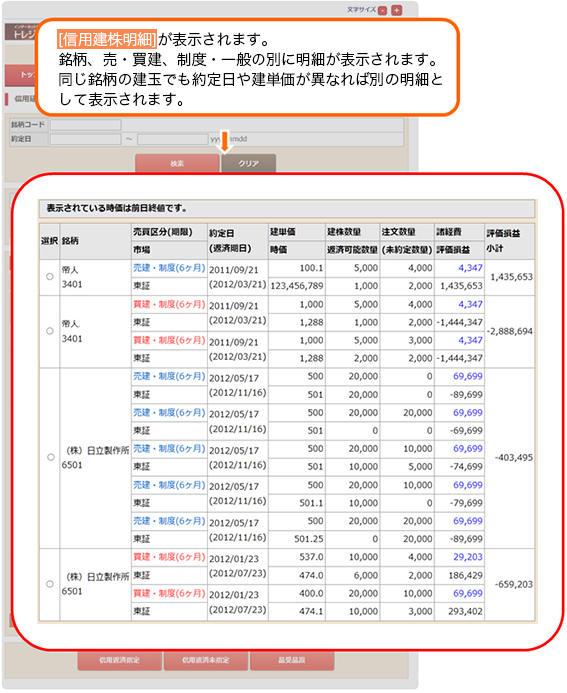Open the 帝人 売建・制度(6ヶ月) link
The width and height of the screenshot is (567, 693).
pos(169,268)
